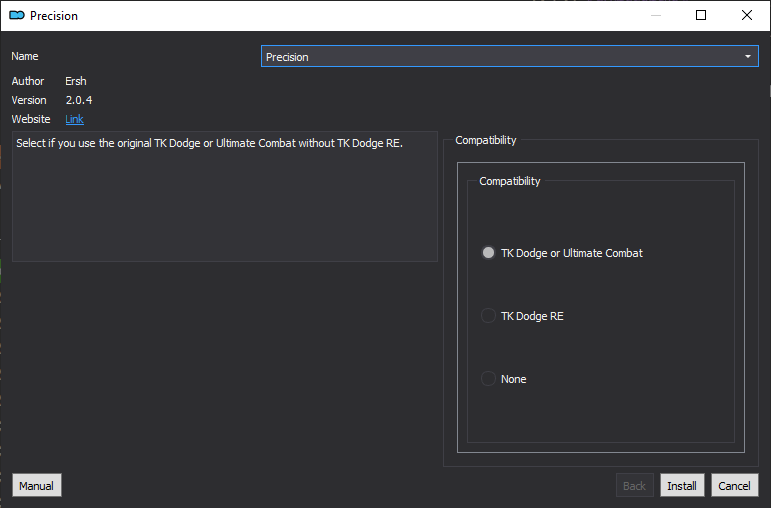Click the Website label

pyautogui.click(x=30, y=119)
